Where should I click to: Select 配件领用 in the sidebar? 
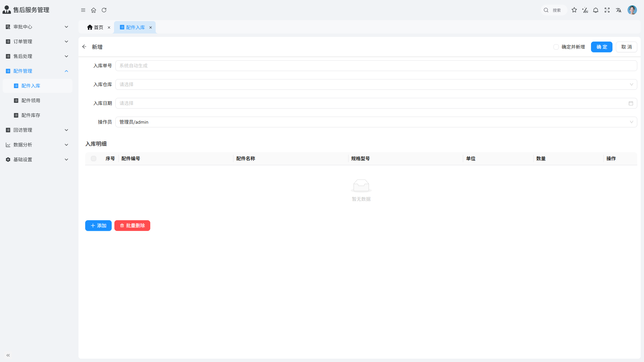(x=38, y=101)
